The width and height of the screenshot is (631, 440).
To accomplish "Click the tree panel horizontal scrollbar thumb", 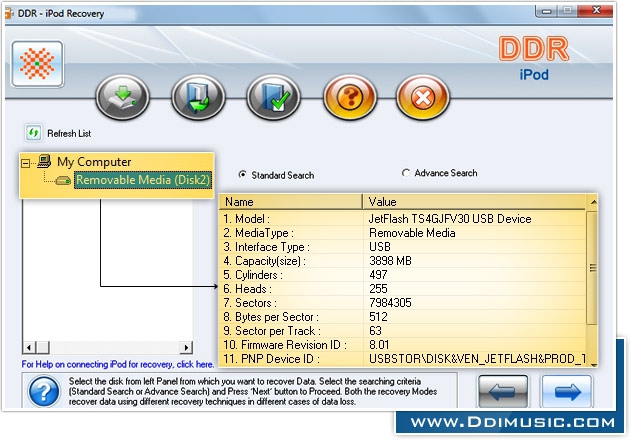I will point(43,347).
